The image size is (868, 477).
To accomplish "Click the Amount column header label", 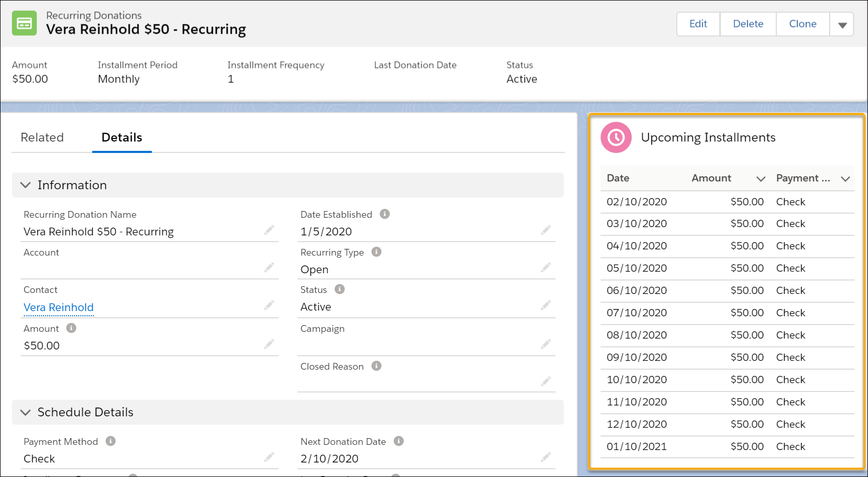I will point(711,178).
